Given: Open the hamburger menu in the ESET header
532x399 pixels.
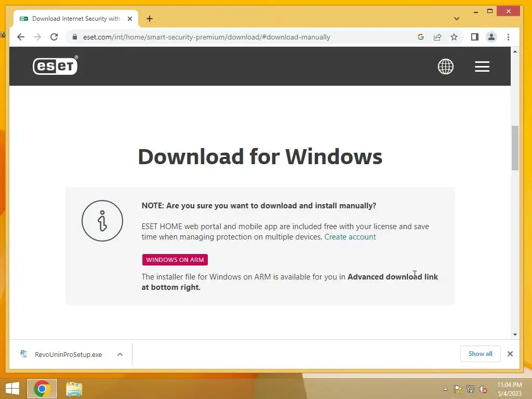Looking at the screenshot, I should (482, 66).
